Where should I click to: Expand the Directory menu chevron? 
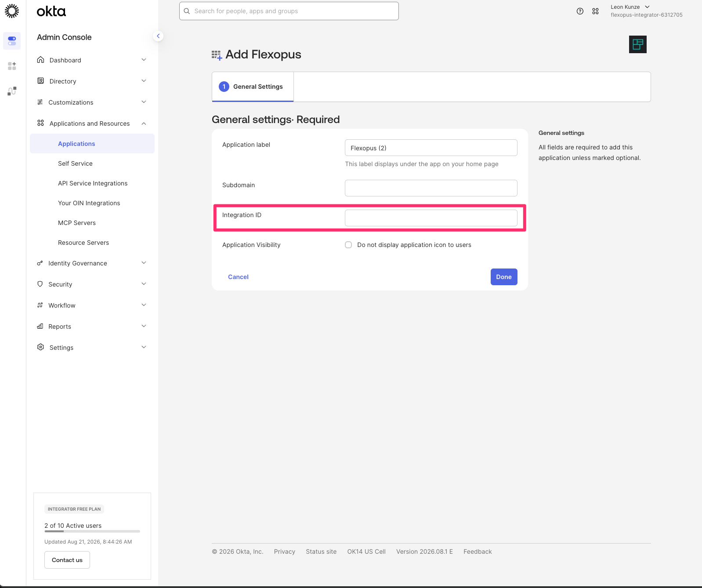[144, 81]
